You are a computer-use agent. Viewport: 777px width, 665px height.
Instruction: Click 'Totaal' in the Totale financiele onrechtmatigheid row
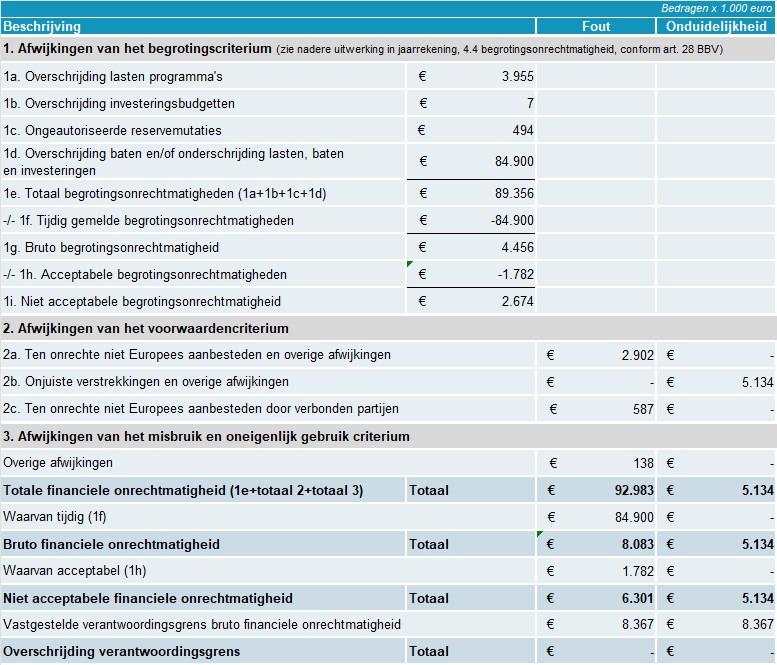coord(429,491)
